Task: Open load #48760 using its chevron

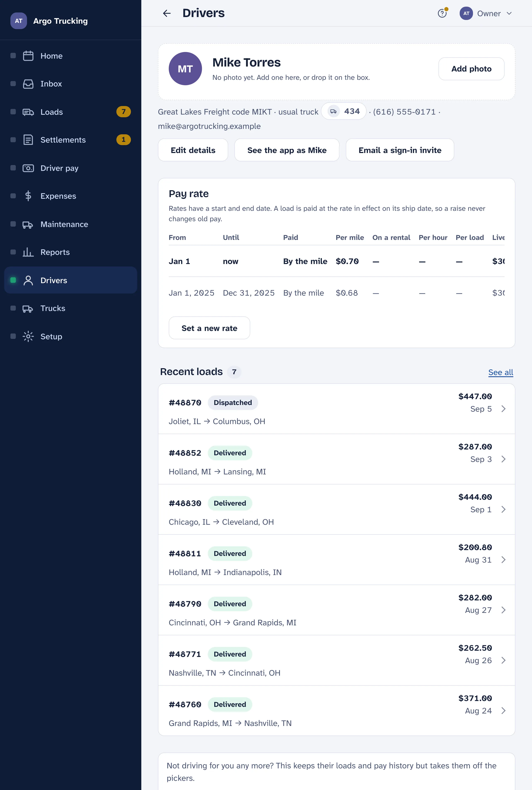Action: [x=504, y=710]
